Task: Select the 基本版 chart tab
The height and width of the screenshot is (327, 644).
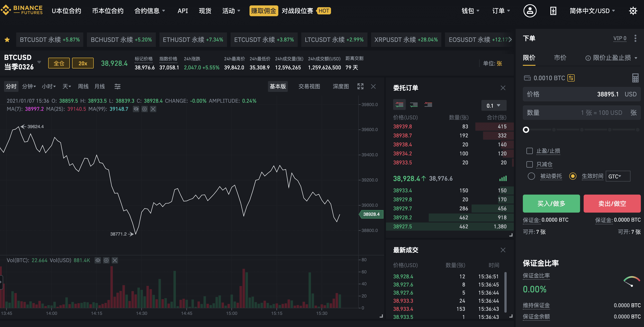Action: [x=277, y=86]
